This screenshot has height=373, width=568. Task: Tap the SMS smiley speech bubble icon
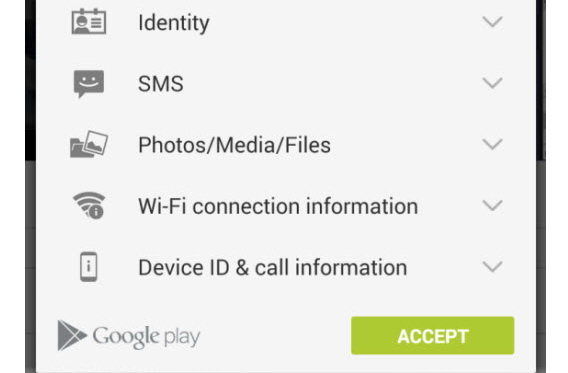tap(89, 84)
